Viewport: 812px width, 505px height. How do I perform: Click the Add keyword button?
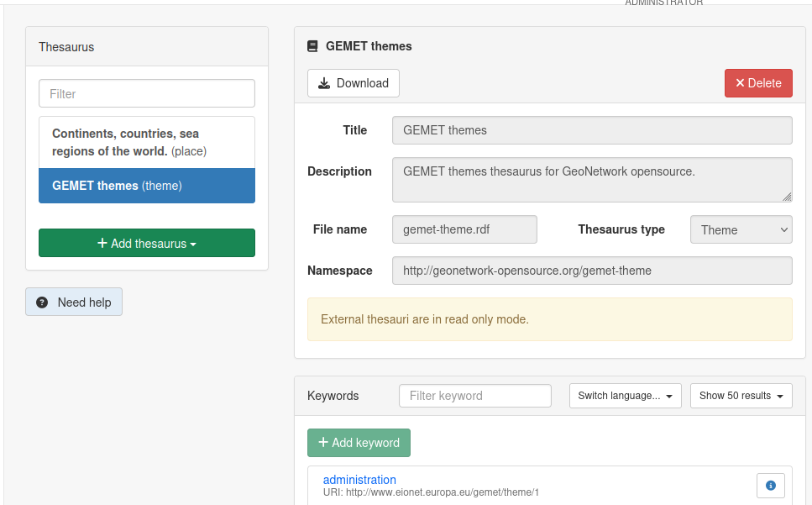pos(359,443)
